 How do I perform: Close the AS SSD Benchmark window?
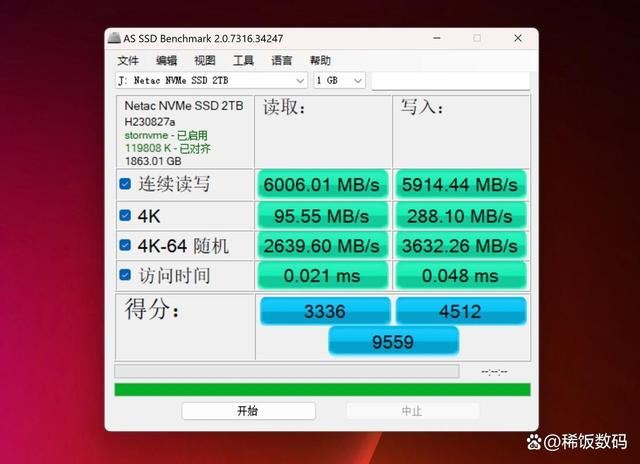click(x=518, y=38)
